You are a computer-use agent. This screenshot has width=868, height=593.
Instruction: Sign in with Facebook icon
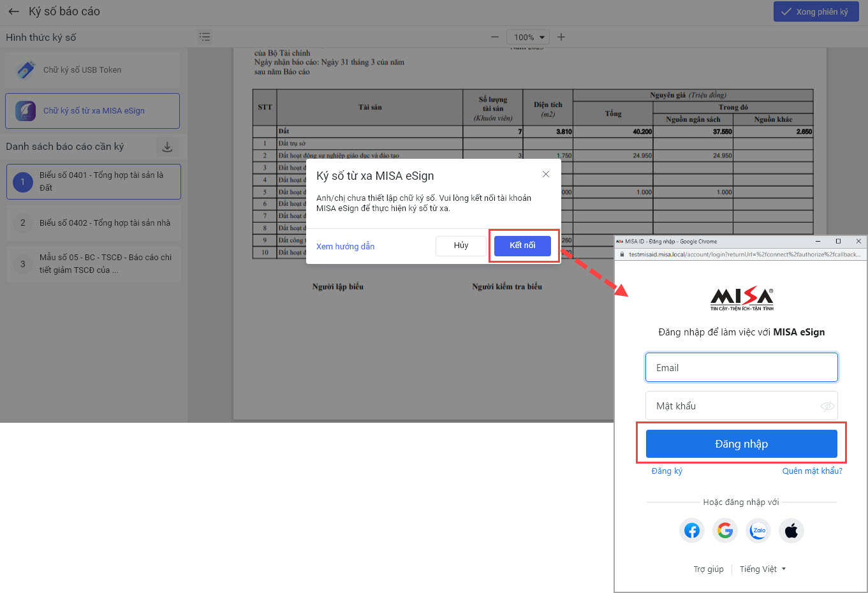coord(692,531)
